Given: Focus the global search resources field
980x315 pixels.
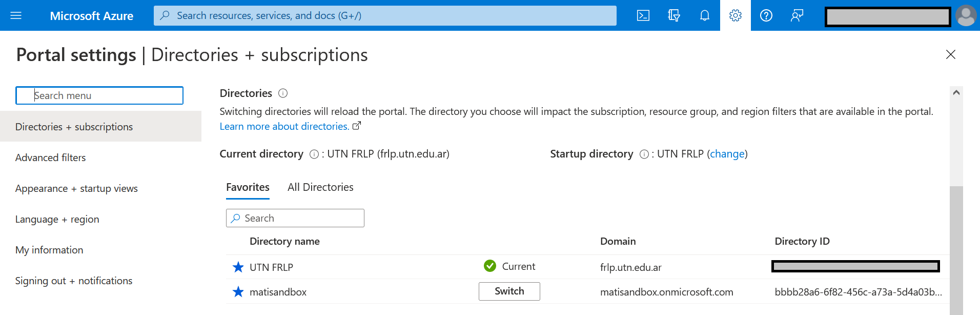Looking at the screenshot, I should point(385,15).
